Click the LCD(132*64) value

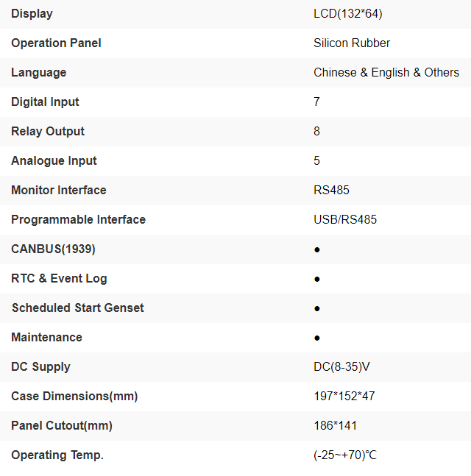(x=347, y=13)
